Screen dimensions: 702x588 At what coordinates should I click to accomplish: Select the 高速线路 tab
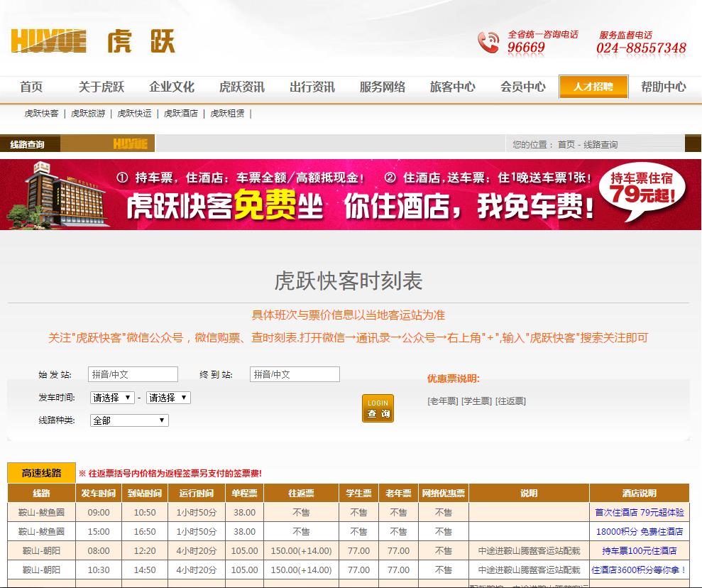click(41, 473)
